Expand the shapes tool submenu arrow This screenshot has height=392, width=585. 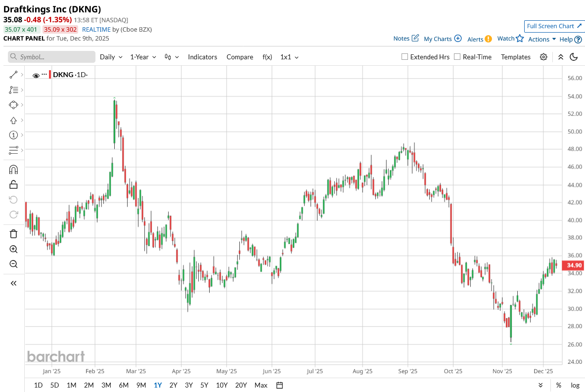(x=22, y=105)
